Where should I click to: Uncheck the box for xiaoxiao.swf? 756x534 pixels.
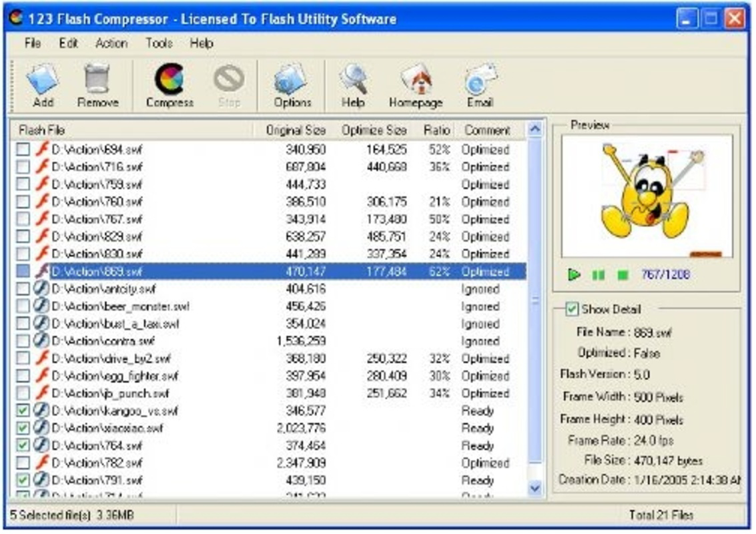point(23,427)
